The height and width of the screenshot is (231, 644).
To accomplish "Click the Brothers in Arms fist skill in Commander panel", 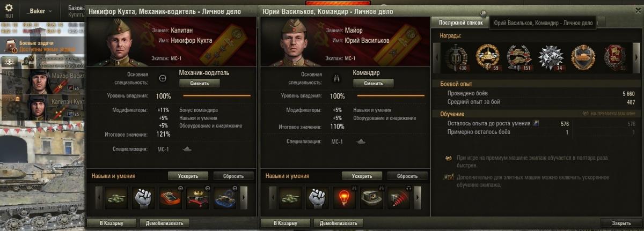I will pos(317,198).
